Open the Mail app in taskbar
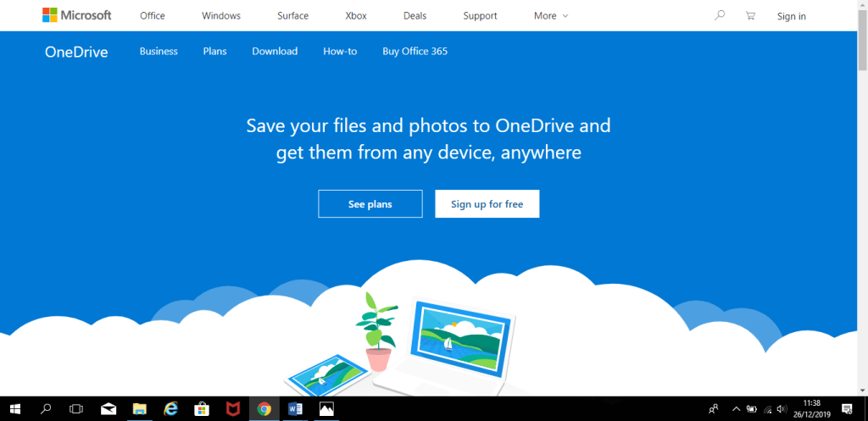This screenshot has height=421, width=868. (108, 408)
